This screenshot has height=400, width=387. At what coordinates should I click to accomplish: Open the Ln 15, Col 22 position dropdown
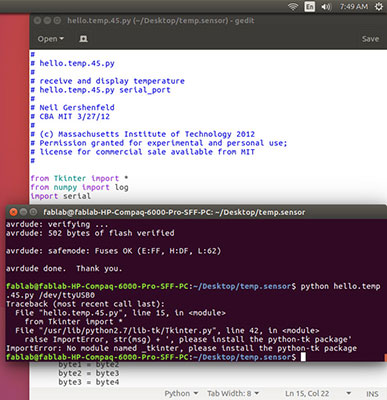pyautogui.click(x=317, y=394)
